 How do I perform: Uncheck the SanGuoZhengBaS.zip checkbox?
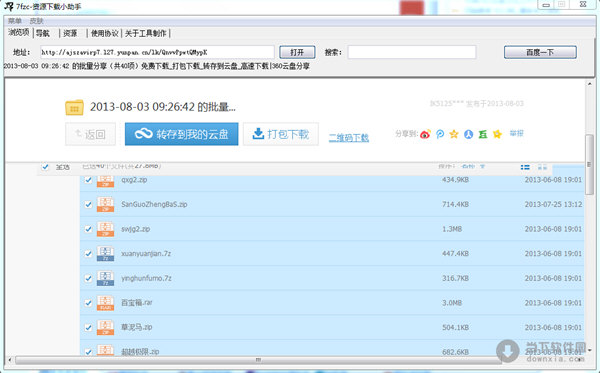[x=88, y=204]
